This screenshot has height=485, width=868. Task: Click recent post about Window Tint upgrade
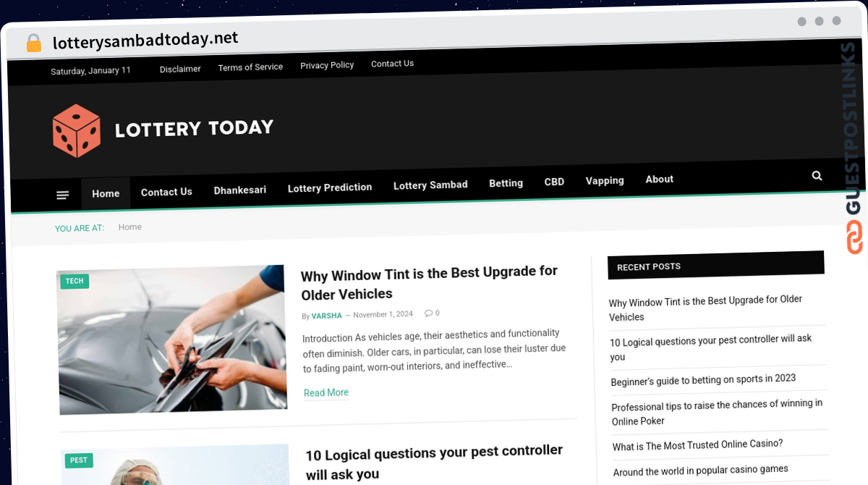click(x=705, y=308)
